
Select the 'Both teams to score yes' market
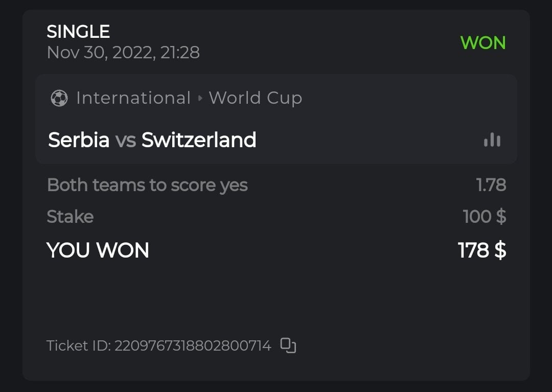(x=147, y=185)
